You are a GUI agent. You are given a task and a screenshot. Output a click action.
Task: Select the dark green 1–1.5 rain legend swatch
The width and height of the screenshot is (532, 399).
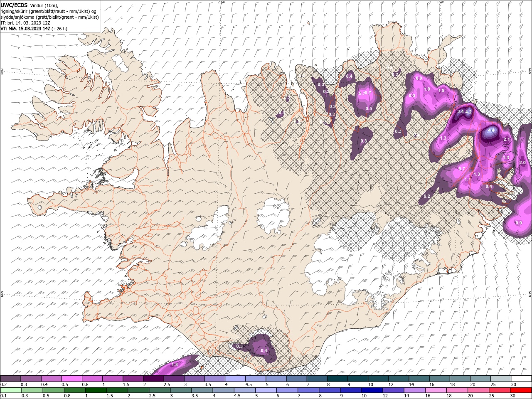tap(96, 390)
